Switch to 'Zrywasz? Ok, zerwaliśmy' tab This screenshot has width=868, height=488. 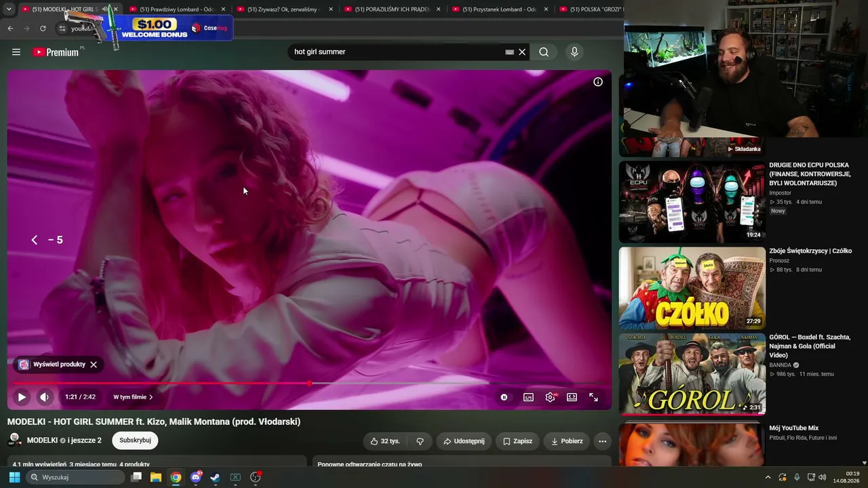tap(283, 9)
